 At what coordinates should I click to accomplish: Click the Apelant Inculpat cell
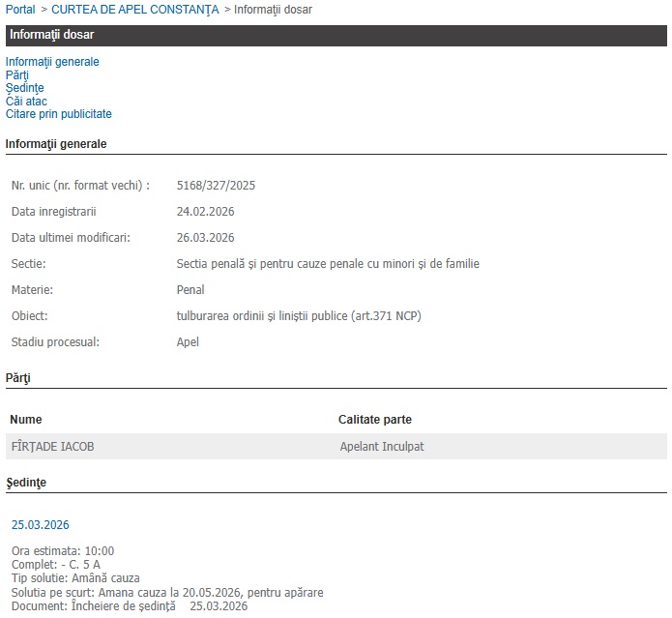click(x=382, y=447)
